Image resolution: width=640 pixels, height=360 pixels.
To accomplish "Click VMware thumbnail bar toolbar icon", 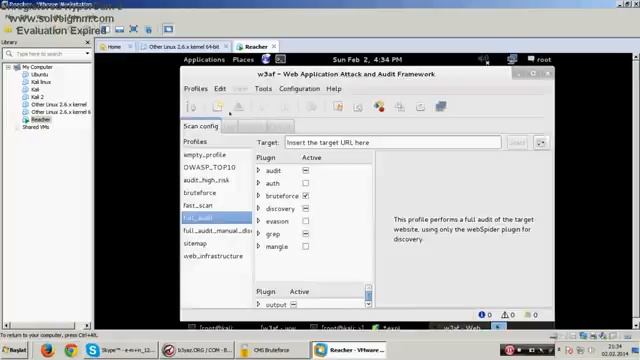I will tap(120, 29).
